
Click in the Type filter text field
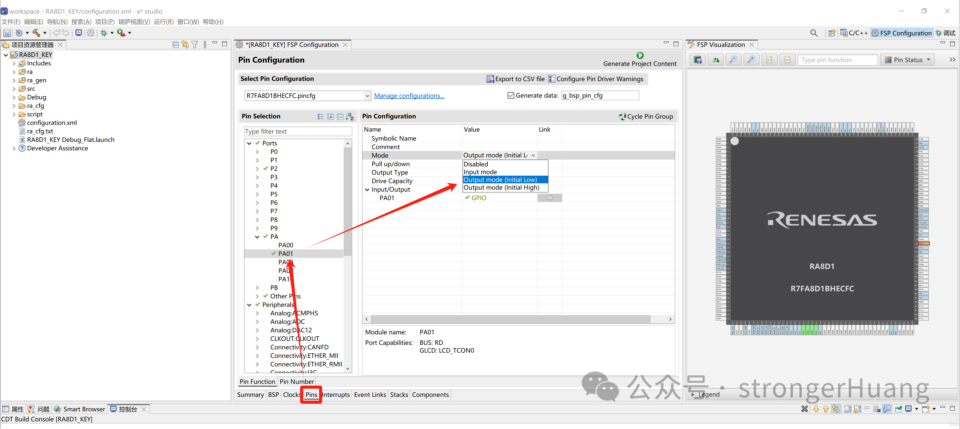click(x=298, y=132)
